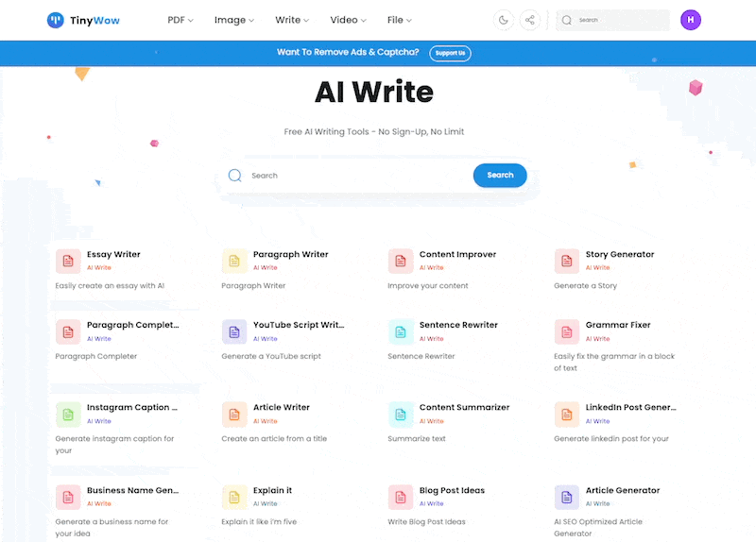Click 'Generate a Story' description

click(585, 286)
